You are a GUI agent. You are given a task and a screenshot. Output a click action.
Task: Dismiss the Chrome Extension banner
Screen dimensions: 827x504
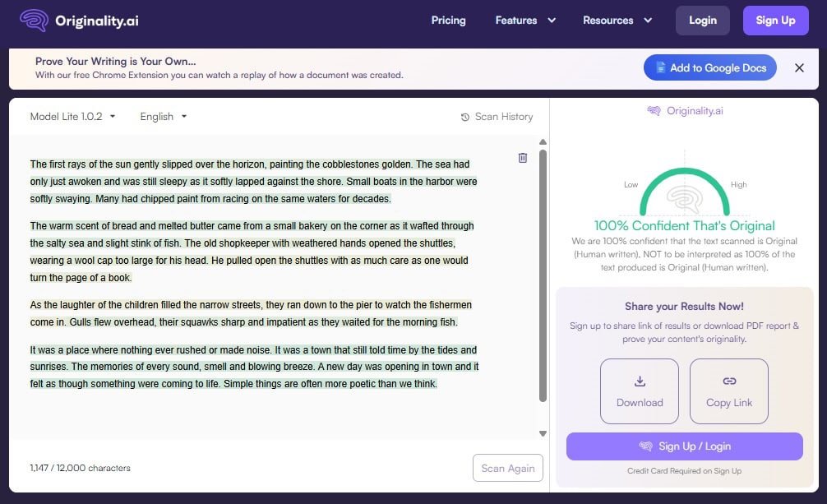click(x=799, y=68)
